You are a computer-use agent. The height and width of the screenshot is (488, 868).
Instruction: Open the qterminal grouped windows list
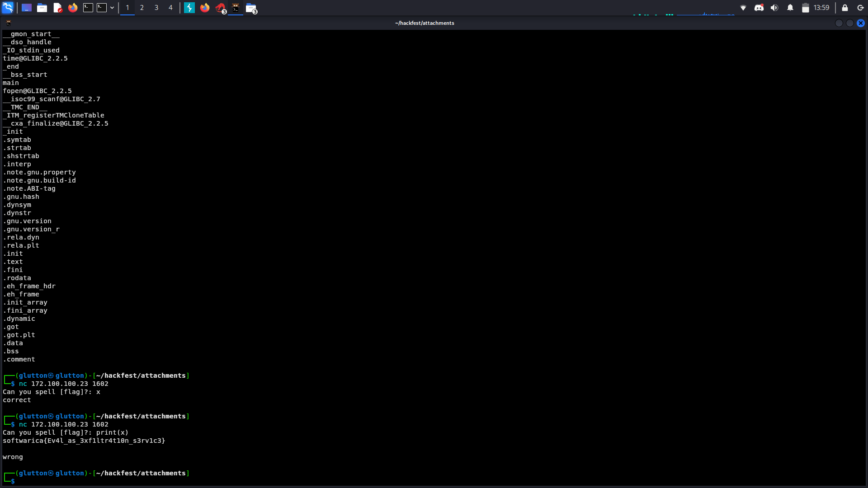coord(235,7)
